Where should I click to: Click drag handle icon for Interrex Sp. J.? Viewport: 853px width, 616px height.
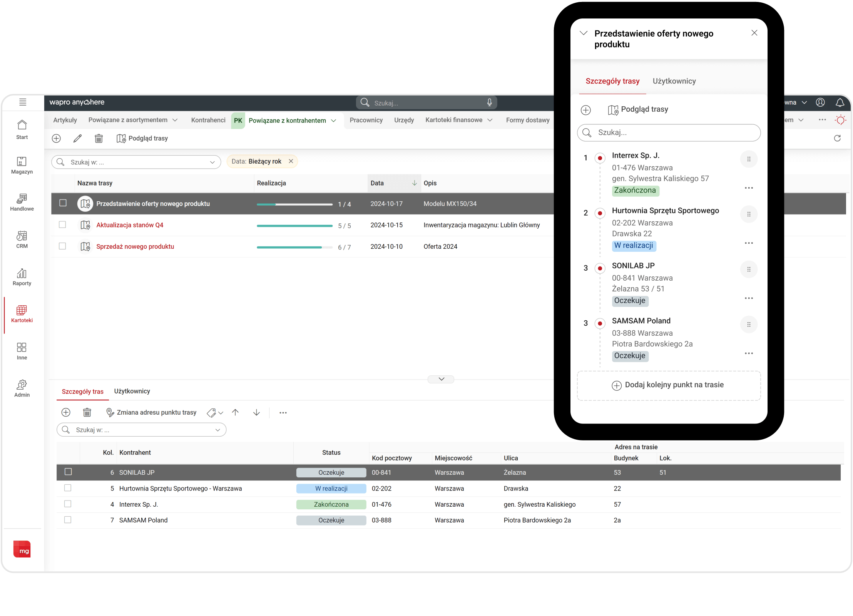[x=748, y=159]
